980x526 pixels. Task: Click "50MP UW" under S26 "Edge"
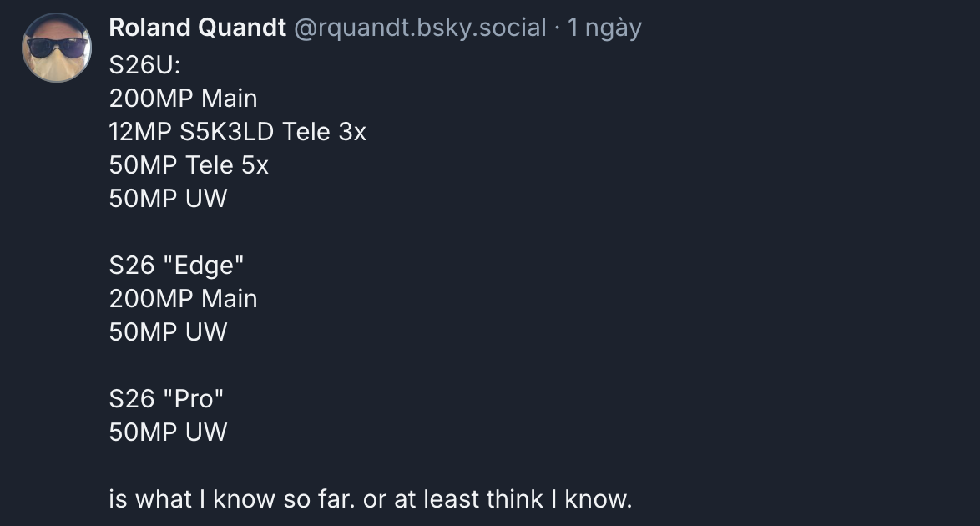click(168, 332)
